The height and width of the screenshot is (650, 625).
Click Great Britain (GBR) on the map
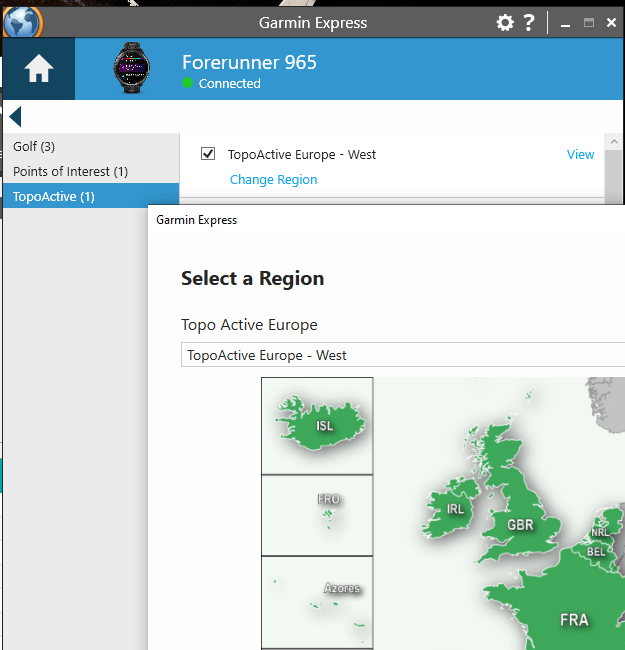[519, 524]
